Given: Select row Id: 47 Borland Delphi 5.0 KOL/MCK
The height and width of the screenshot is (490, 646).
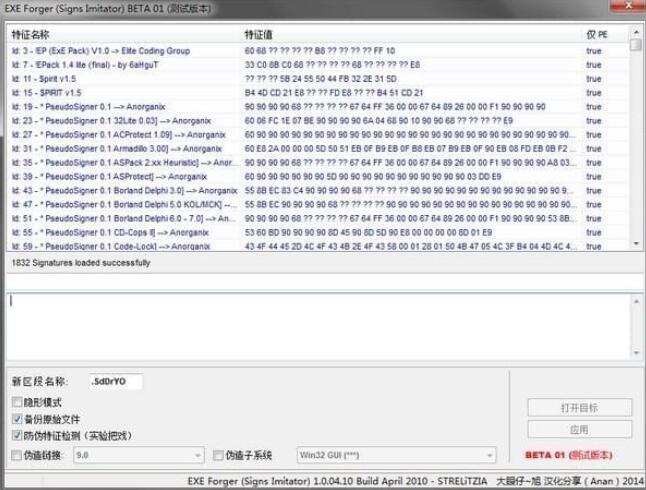Looking at the screenshot, I should (318, 205).
